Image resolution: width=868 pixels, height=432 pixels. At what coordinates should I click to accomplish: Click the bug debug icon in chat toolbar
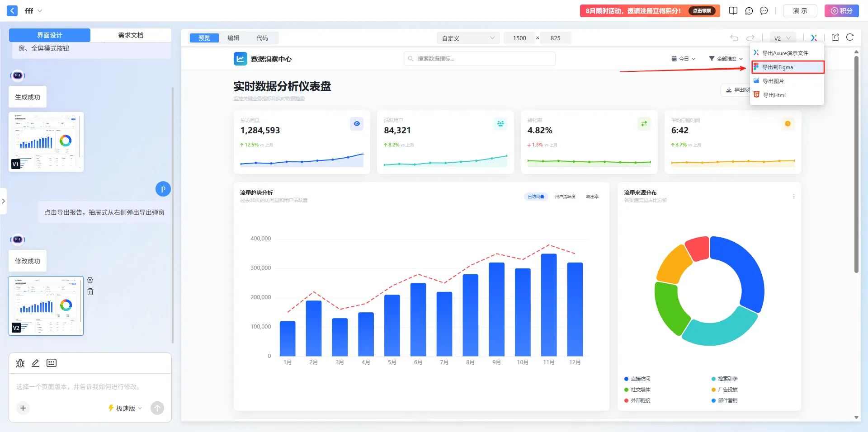click(x=20, y=363)
